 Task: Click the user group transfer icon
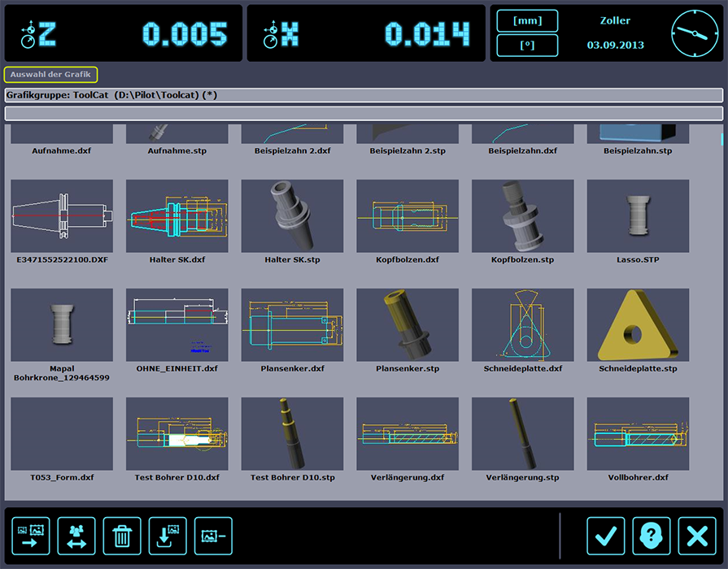pyautogui.click(x=76, y=536)
